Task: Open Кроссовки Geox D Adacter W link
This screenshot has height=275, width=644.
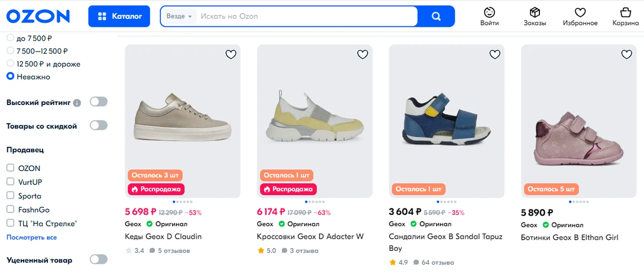Action: 310,237
